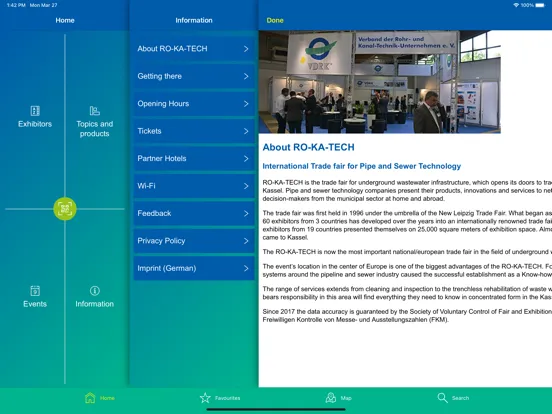Tap the Events calendar icon
This screenshot has width=552, height=414.
(x=35, y=291)
